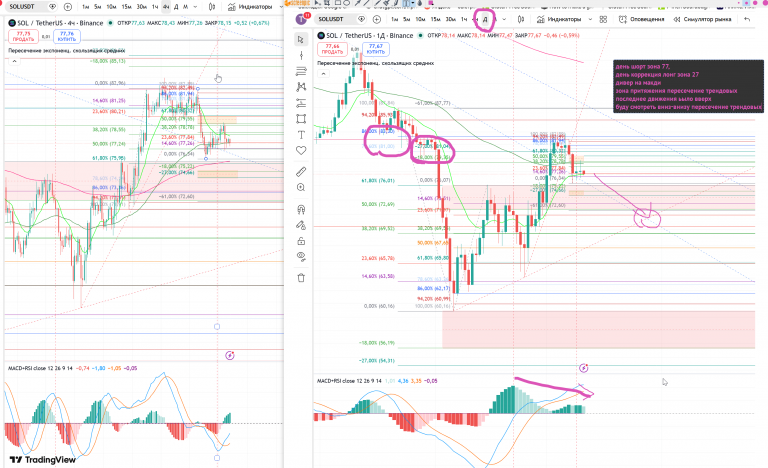Click eye icon beside SOLUSDT, left window
This screenshot has width=768, height=468.
tap(52, 7)
